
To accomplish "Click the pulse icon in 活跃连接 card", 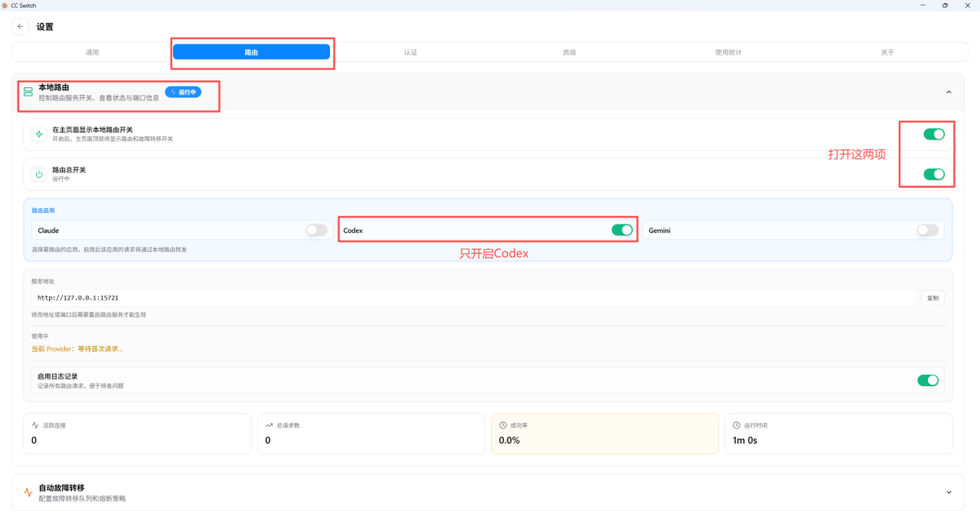I will [x=35, y=425].
